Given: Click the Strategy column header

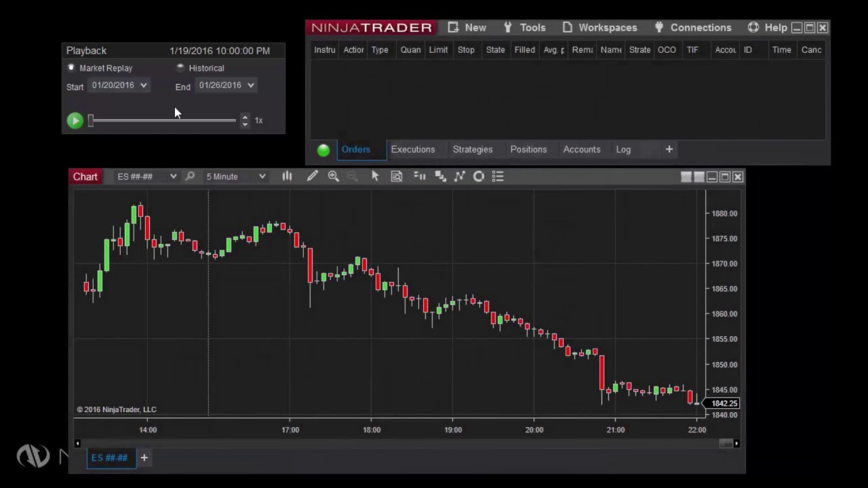Looking at the screenshot, I should pos(639,50).
